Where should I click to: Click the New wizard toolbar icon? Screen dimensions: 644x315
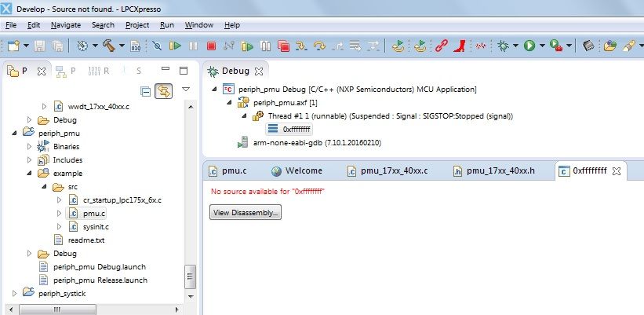(13, 46)
